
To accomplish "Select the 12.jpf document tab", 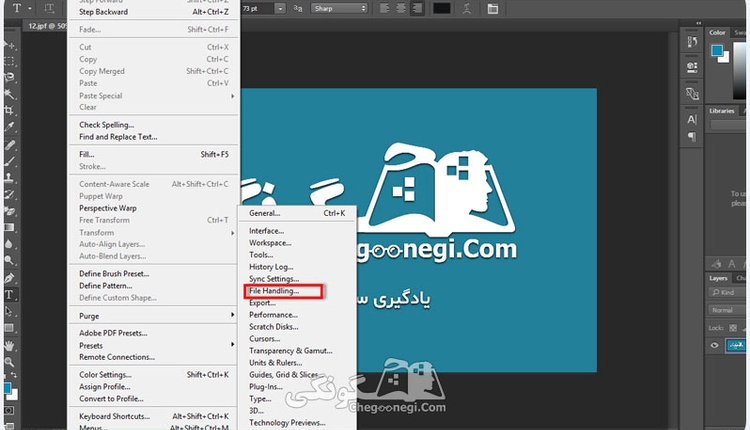I will click(46, 26).
